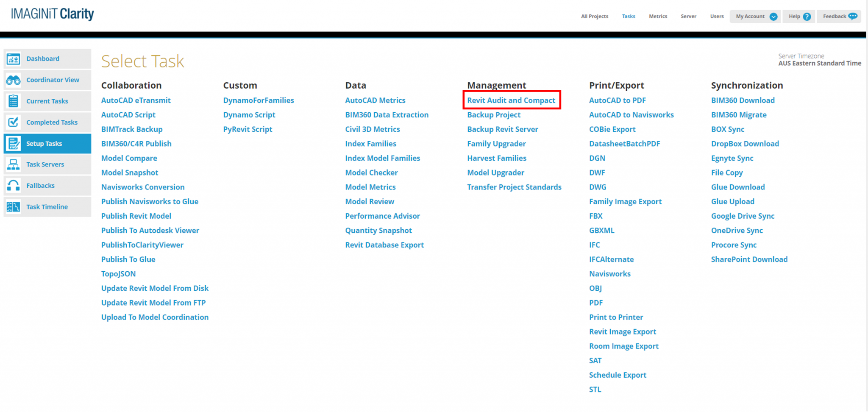
Task: Open the Users page from top navigation
Action: point(717,17)
